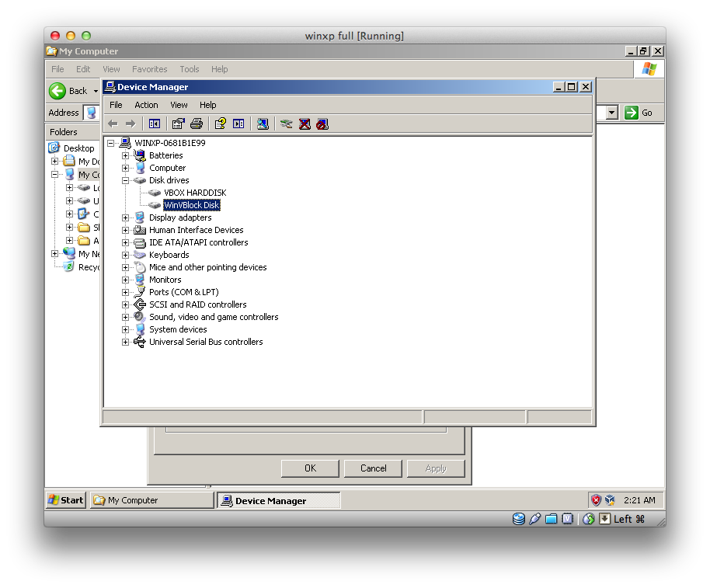Click the Scan for hardware changes icon
Image resolution: width=710 pixels, height=588 pixels.
[x=263, y=124]
